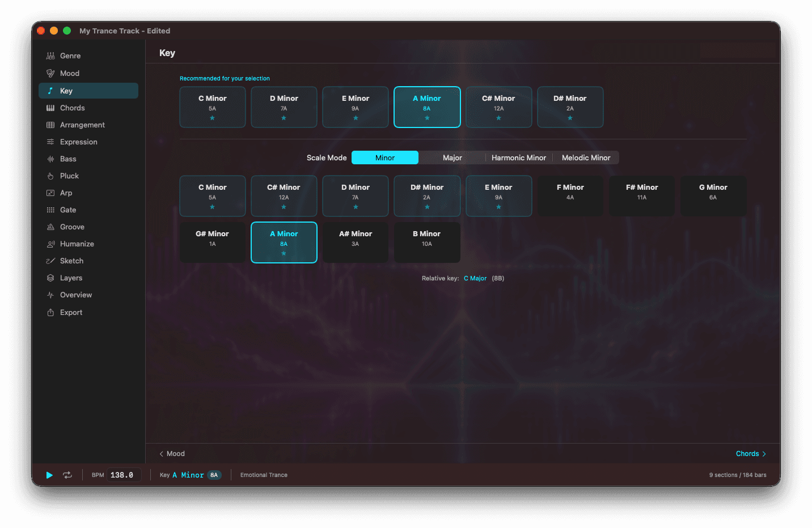Image resolution: width=812 pixels, height=528 pixels.
Task: Choose recommended A Minor 8A key
Action: click(x=427, y=107)
